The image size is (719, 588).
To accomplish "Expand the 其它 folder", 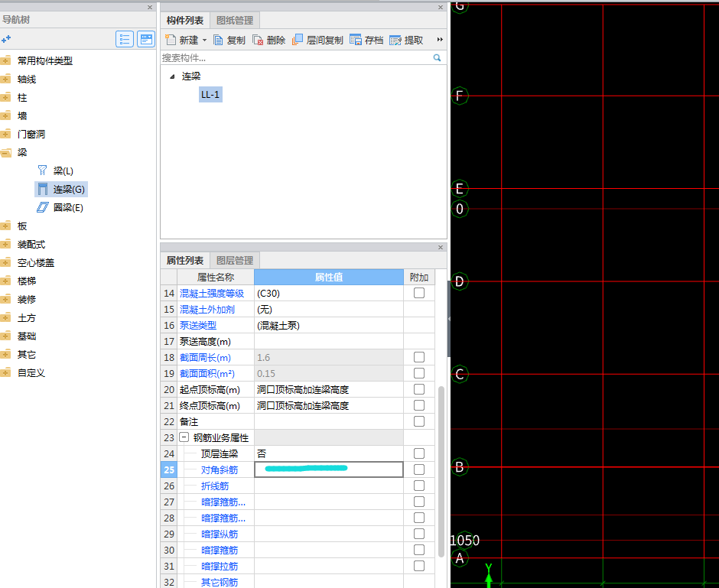I will pyautogui.click(x=5, y=354).
